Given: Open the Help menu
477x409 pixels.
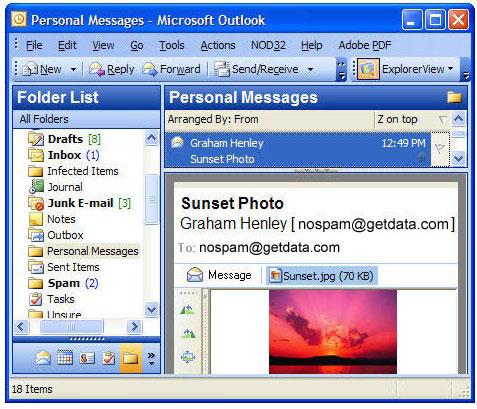Looking at the screenshot, I should pyautogui.click(x=312, y=45).
